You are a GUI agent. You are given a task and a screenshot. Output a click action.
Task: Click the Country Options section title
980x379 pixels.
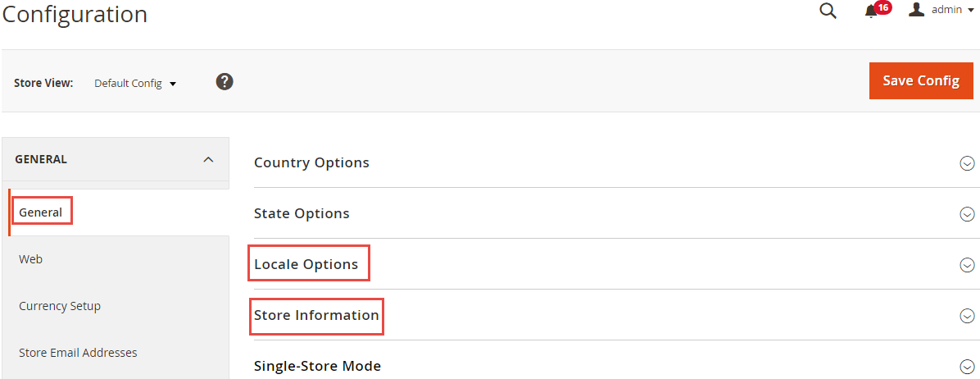[x=311, y=162]
